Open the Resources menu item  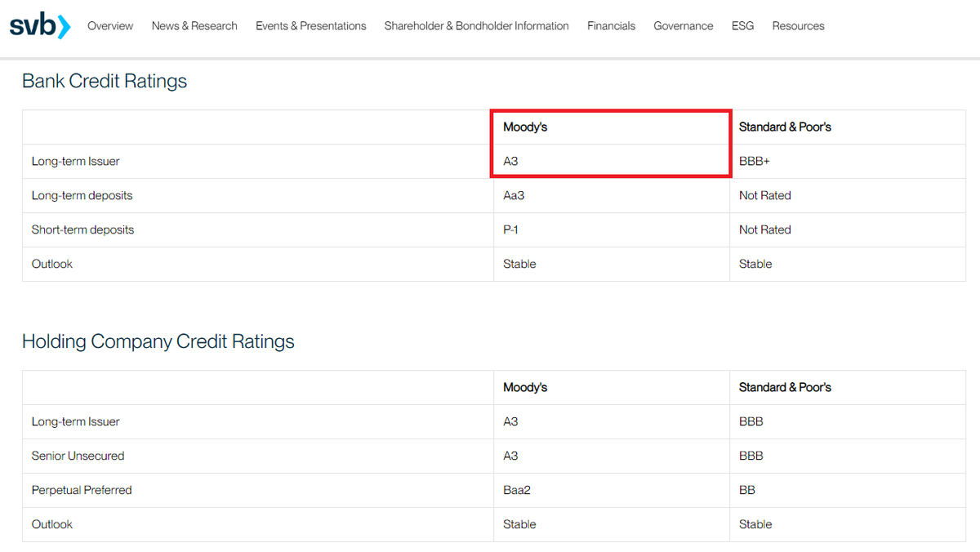pyautogui.click(x=798, y=26)
